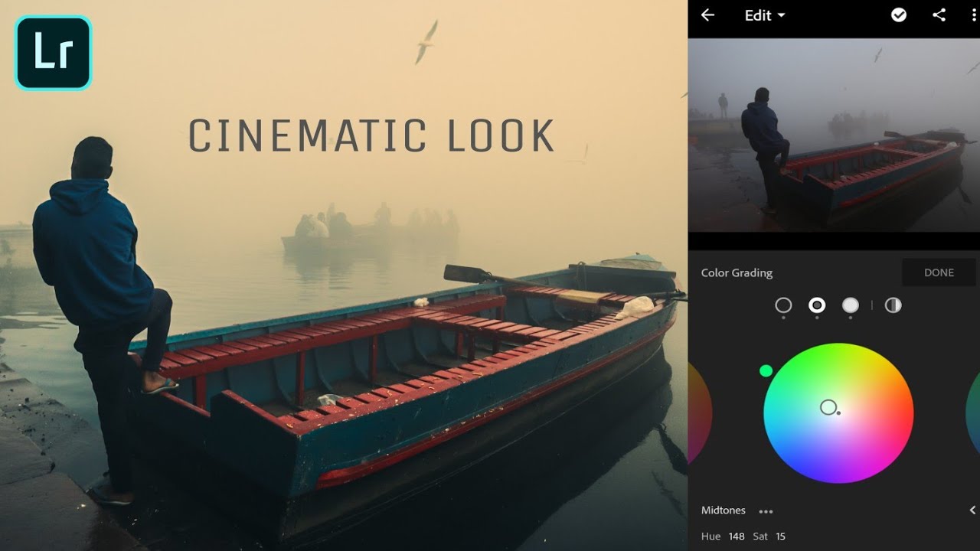Collapse panel using the left chevron

click(x=973, y=510)
